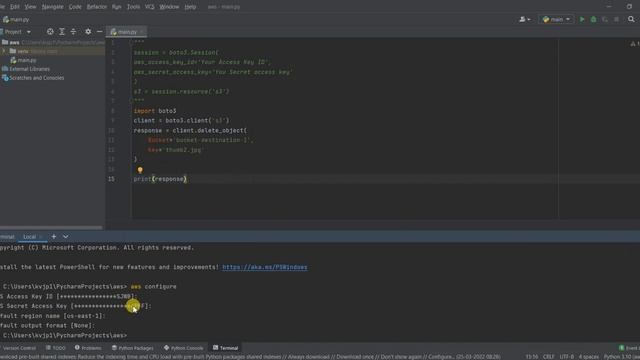Image resolution: width=640 pixels, height=360 pixels.
Task: Open the Help menu
Action: pos(190,7)
